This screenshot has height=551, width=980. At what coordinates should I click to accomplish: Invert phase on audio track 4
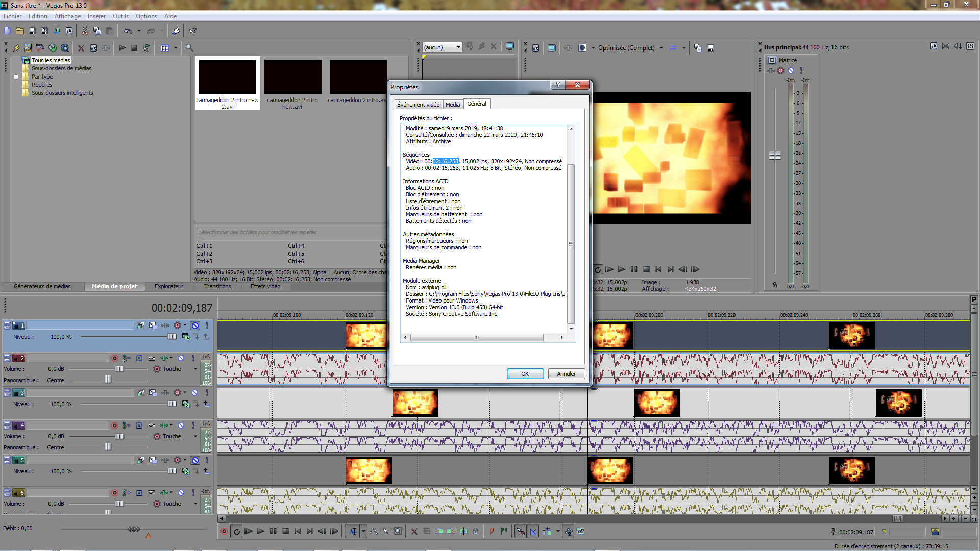click(152, 425)
